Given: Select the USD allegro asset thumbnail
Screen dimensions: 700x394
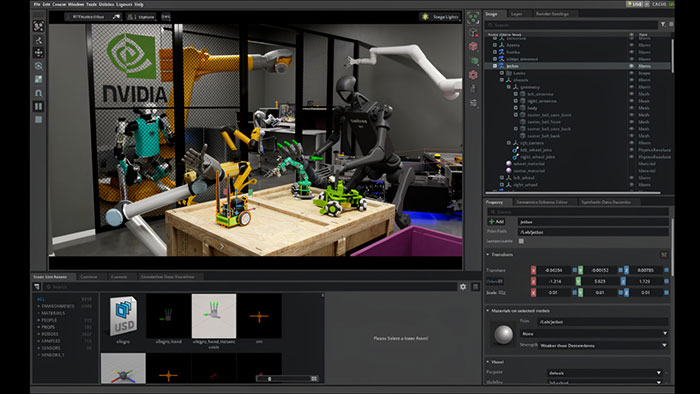Looking at the screenshot, I should (123, 316).
